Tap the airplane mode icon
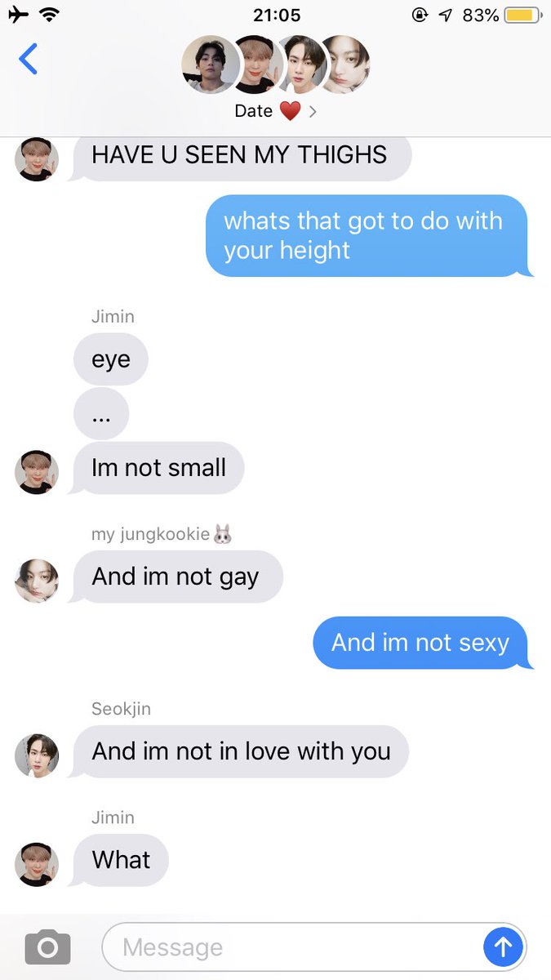This screenshot has width=551, height=980. 18,15
